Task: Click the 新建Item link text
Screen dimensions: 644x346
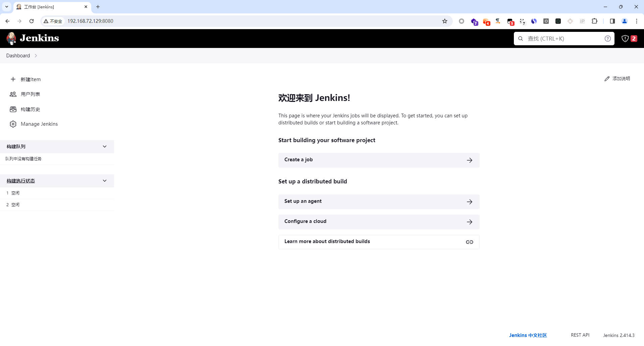Action: (31, 79)
